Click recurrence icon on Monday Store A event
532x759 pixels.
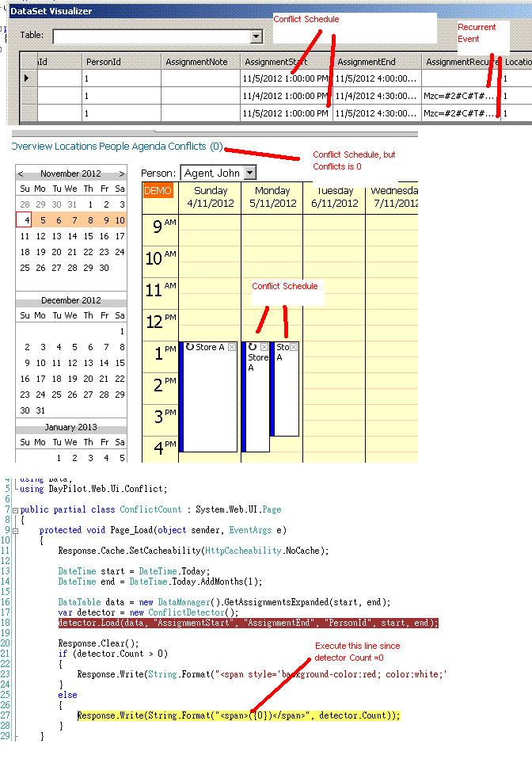[x=253, y=346]
